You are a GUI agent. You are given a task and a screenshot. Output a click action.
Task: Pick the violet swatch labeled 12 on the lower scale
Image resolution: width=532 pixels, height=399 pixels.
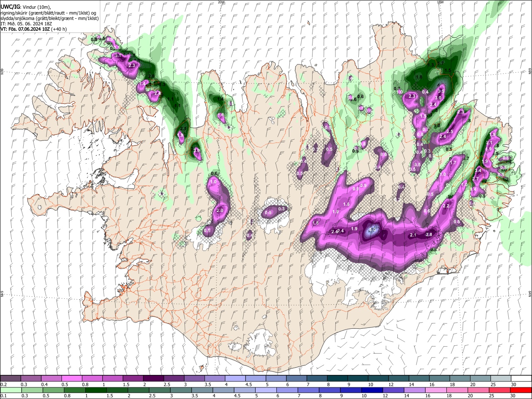pos(393,390)
